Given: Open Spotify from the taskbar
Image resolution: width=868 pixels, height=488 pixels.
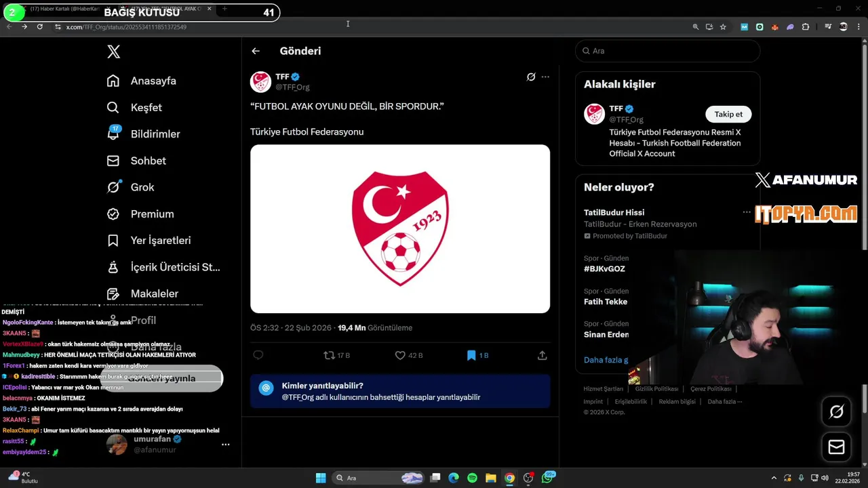Looking at the screenshot, I should tap(472, 478).
